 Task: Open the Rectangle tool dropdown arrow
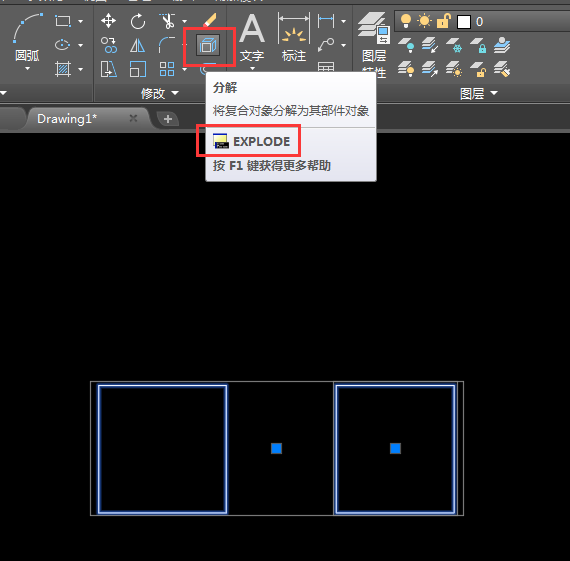[x=80, y=21]
